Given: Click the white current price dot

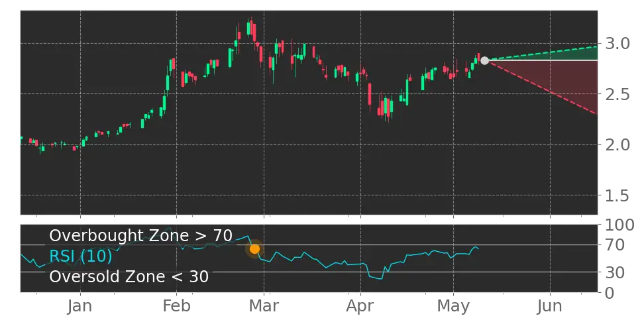Looking at the screenshot, I should click(484, 61).
